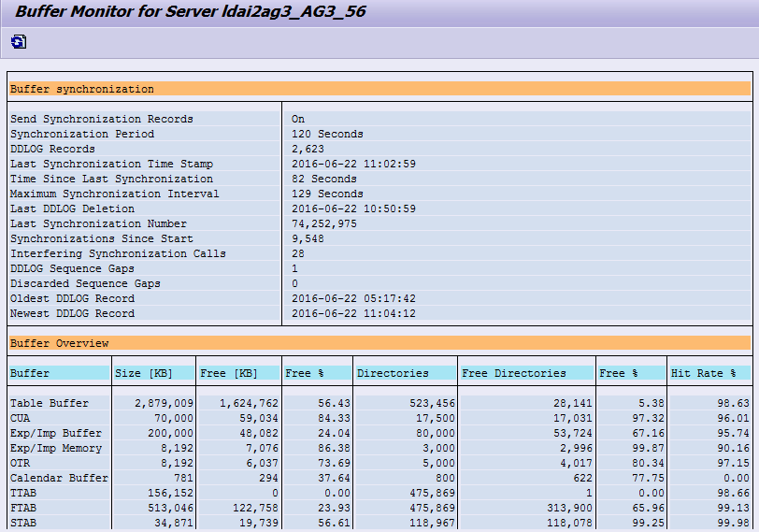Click the Last DDLOG Deletion label

pos(73,209)
